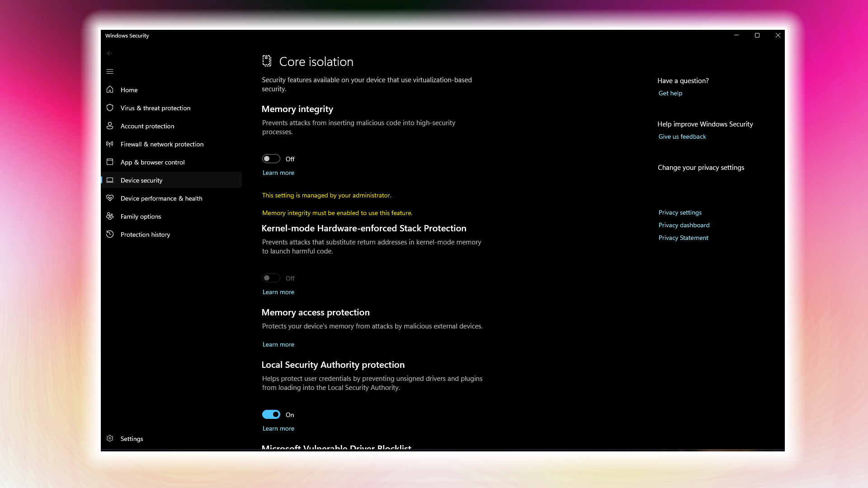Toggle Kernel-mode Stack Protection switch
This screenshot has height=488, width=868.
271,278
